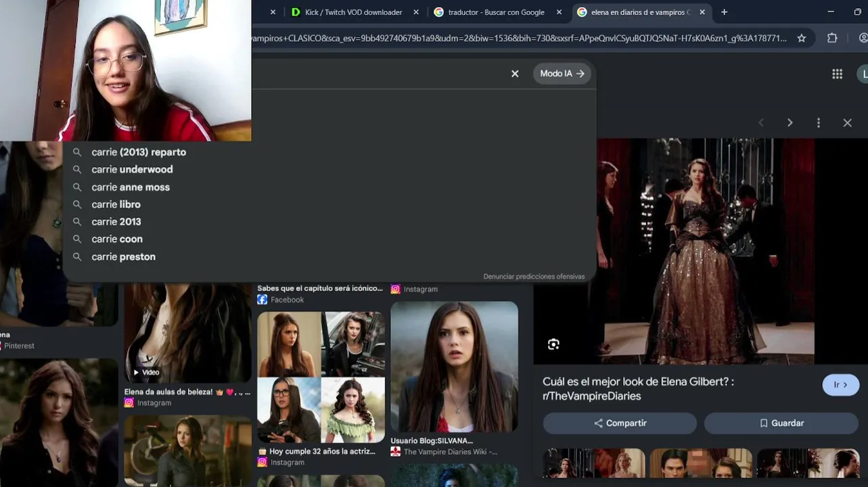Open the first related thumbnail under Compartir
Viewport: 868px width, 487px height.
594,463
